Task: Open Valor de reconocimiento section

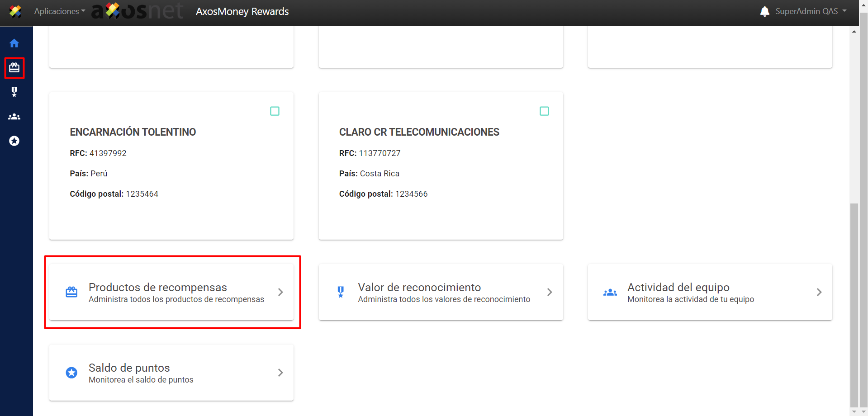Action: [x=441, y=292]
